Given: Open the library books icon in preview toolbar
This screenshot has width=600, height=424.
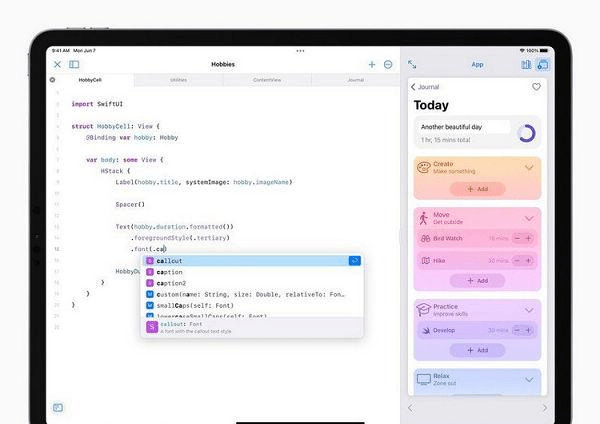Looking at the screenshot, I should 526,64.
